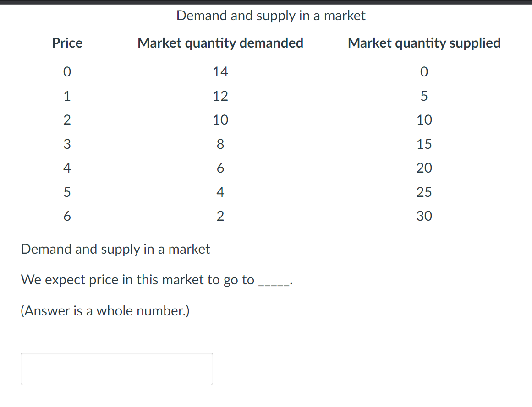Click quantity supplied value 25
The width and height of the screenshot is (532, 407).
424,192
